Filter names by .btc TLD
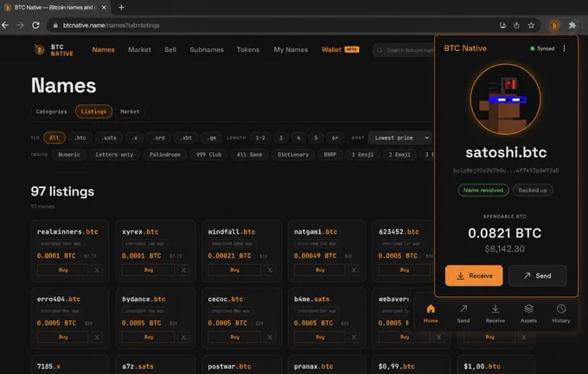 (80, 138)
